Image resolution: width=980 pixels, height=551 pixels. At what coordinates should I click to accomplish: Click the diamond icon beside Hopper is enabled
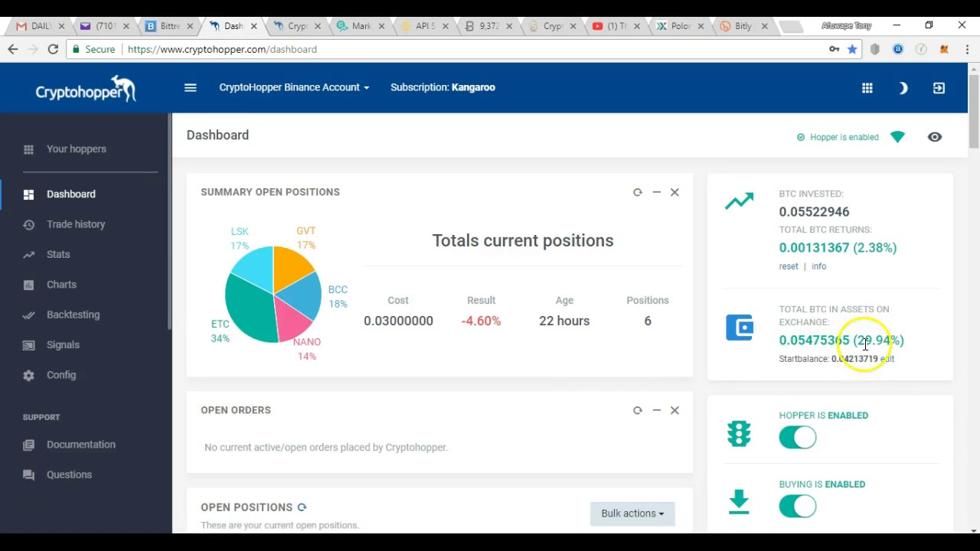897,137
